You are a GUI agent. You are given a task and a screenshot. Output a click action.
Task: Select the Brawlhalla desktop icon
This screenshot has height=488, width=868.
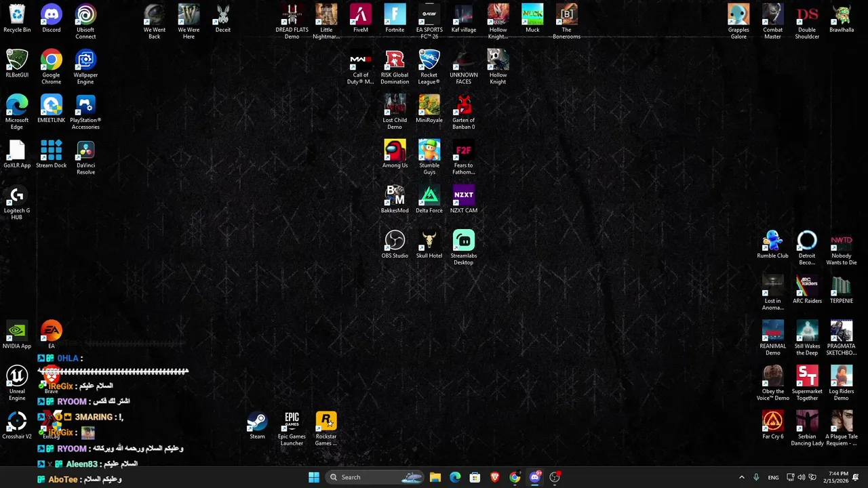842,19
